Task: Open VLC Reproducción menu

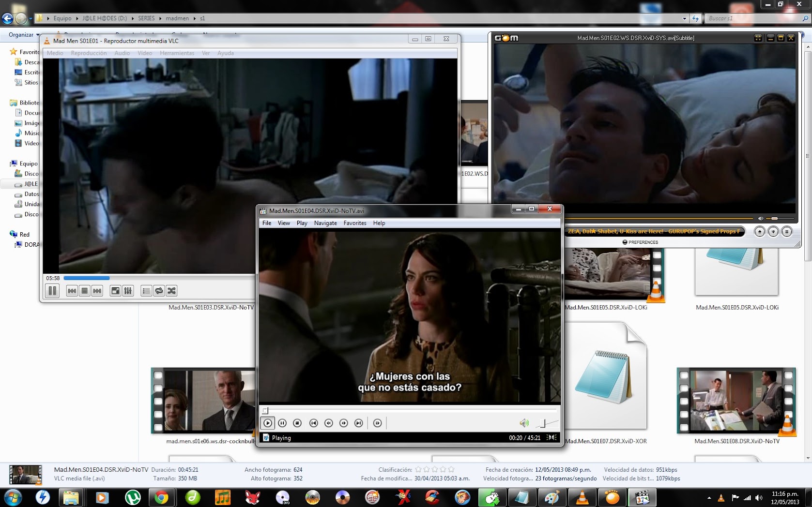Action: click(x=89, y=53)
